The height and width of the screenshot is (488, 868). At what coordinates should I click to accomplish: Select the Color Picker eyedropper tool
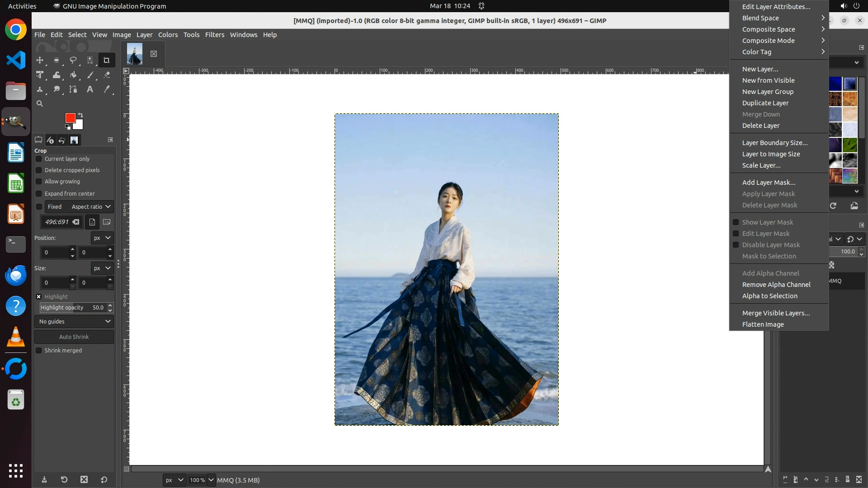pyautogui.click(x=107, y=89)
